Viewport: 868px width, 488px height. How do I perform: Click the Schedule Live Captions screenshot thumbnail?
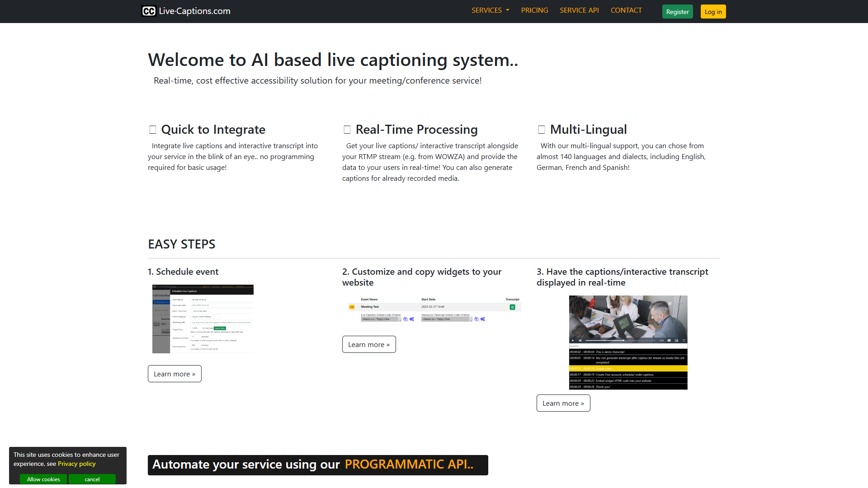click(x=203, y=319)
